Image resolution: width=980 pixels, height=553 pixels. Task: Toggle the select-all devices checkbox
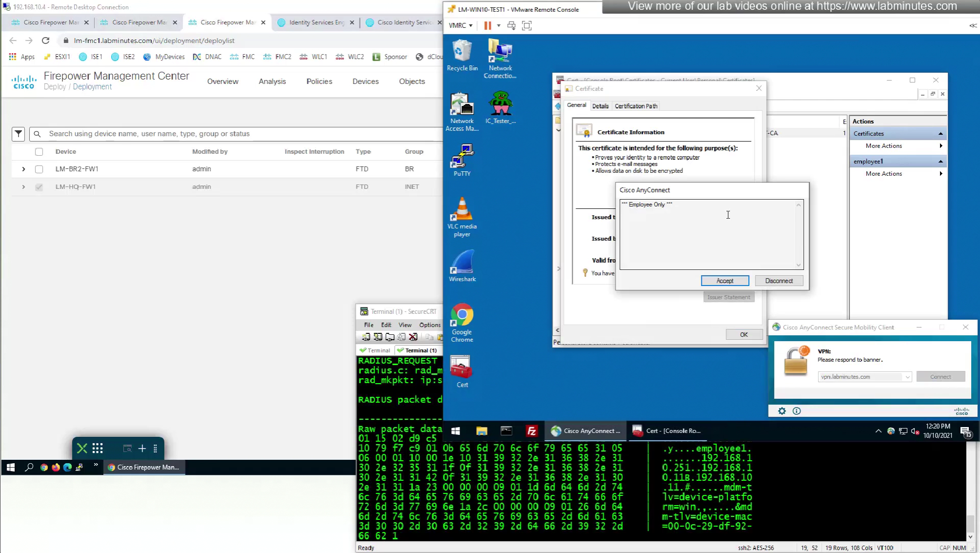[x=39, y=152]
